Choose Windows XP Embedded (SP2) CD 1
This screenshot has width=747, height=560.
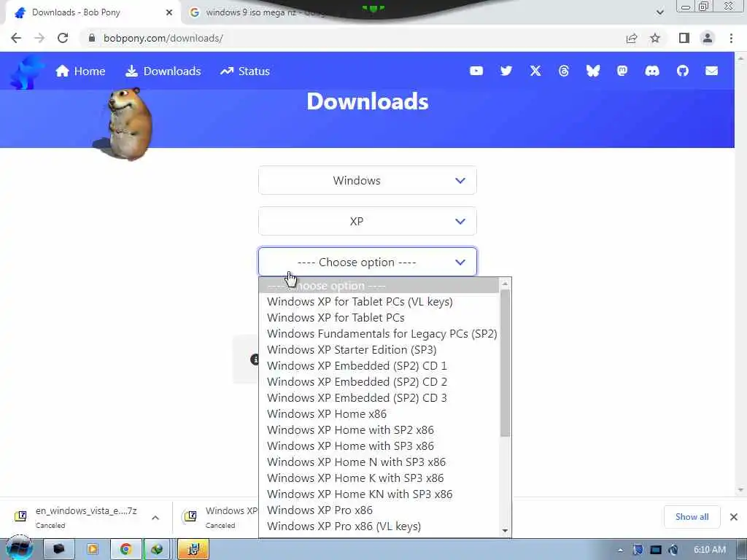[x=379, y=366]
